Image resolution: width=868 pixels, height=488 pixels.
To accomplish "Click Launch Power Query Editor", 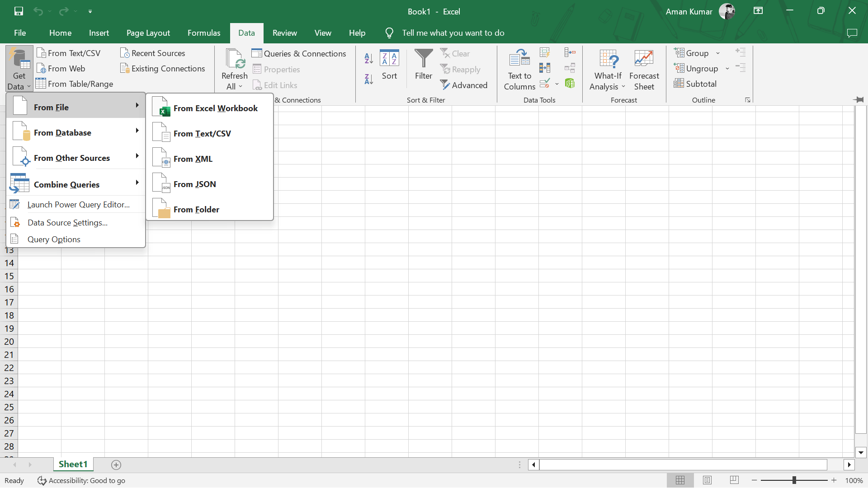I will (78, 205).
